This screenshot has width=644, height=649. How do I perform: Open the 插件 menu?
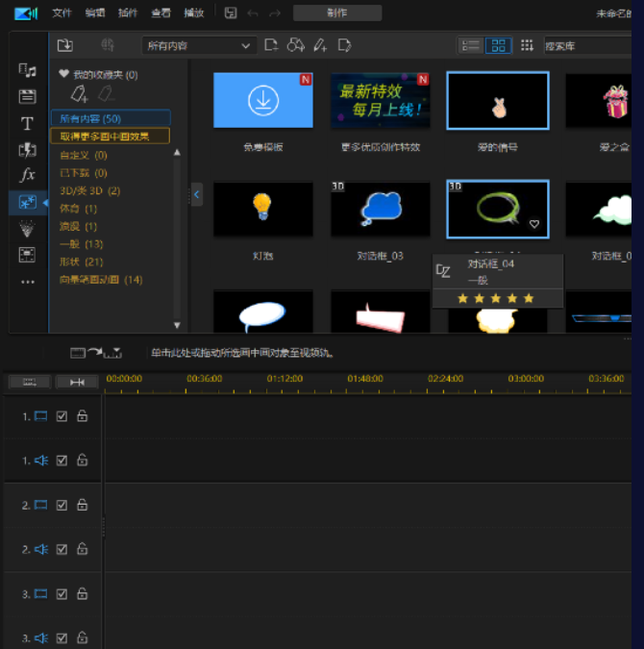click(127, 12)
